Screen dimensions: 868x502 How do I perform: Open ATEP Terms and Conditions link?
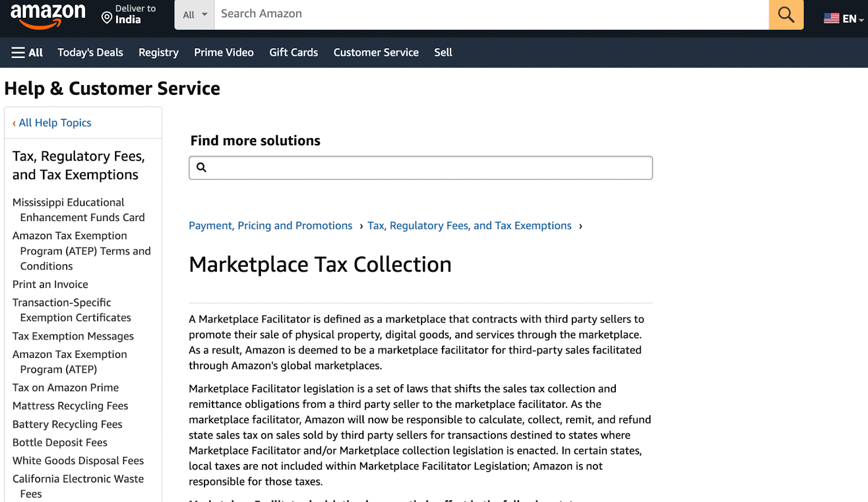[81, 251]
